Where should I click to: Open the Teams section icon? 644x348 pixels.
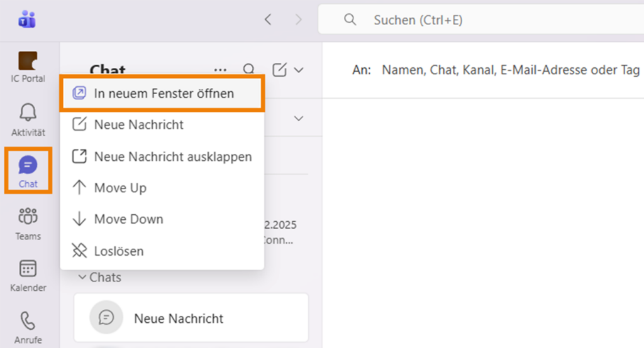[28, 217]
